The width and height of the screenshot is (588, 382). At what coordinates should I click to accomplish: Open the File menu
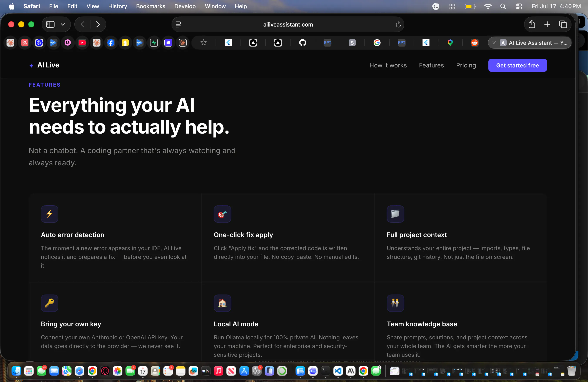[53, 6]
